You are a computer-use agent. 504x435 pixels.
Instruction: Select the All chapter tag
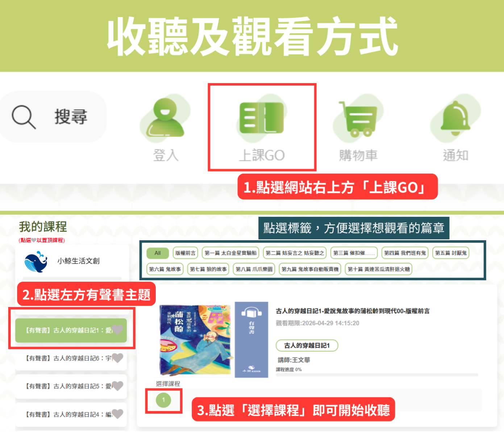[158, 253]
